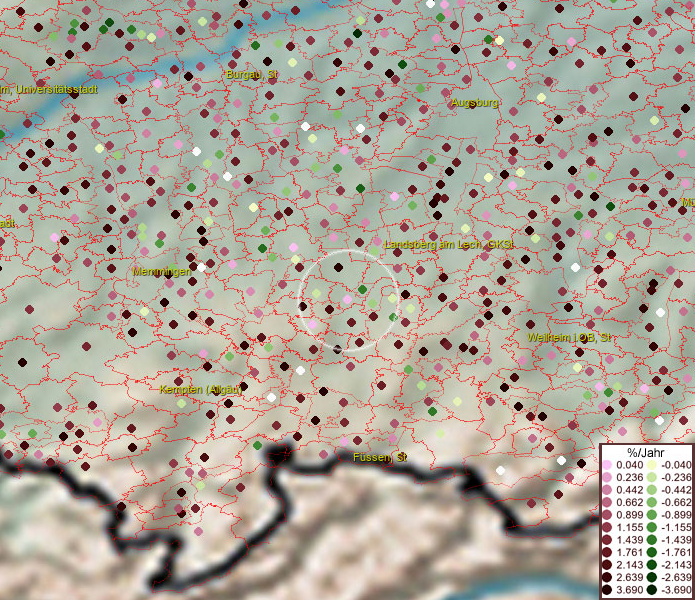This screenshot has width=695, height=600.
Task: Select the -0.040 pale yellow legend swatch
Action: 651,466
